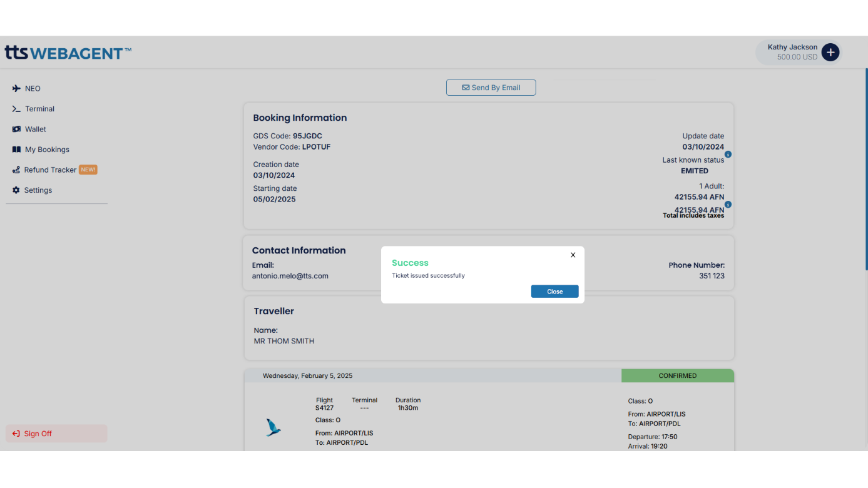
Task: Click the TTS WebAgent logo
Action: 68,53
